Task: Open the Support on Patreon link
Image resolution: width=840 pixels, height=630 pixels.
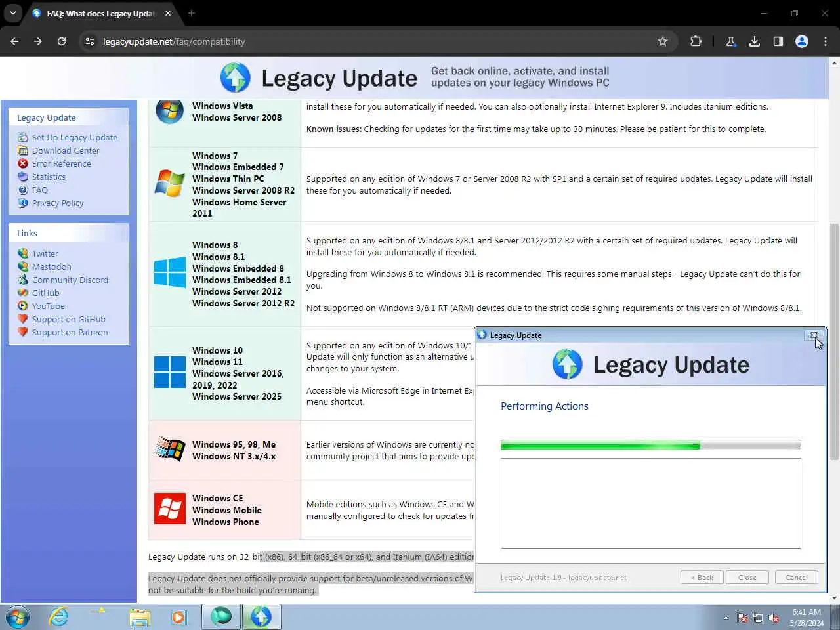Action: click(70, 332)
